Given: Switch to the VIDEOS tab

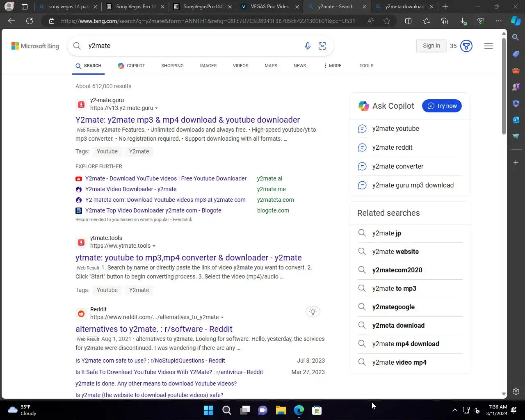Looking at the screenshot, I should point(240,66).
